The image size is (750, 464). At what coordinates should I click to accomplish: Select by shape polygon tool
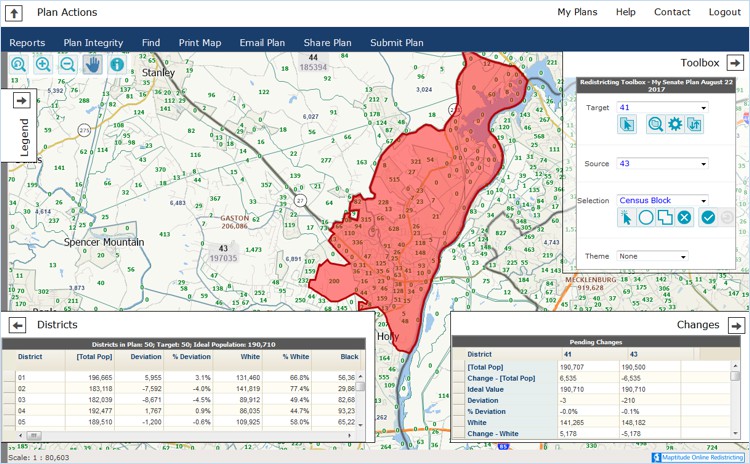(665, 217)
